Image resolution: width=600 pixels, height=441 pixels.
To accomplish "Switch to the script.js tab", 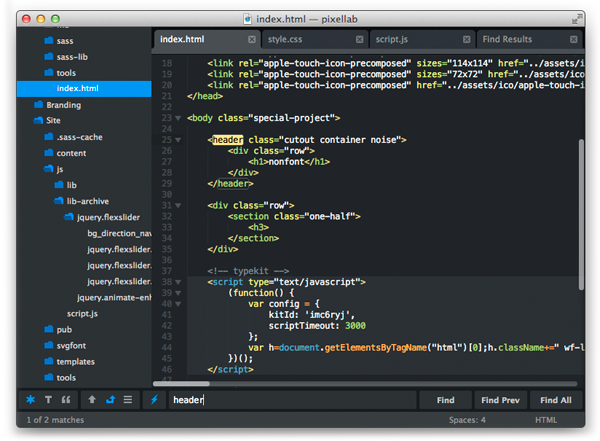I will (x=391, y=40).
